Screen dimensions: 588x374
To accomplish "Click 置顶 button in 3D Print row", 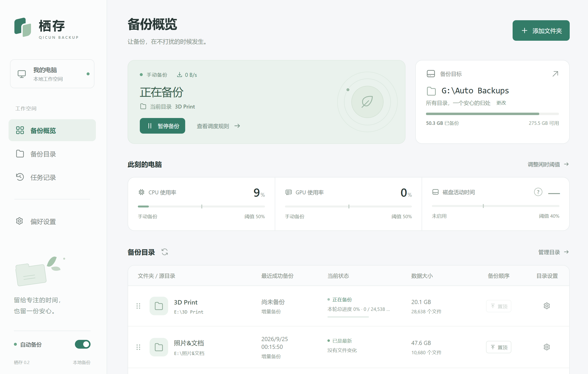I will (499, 306).
